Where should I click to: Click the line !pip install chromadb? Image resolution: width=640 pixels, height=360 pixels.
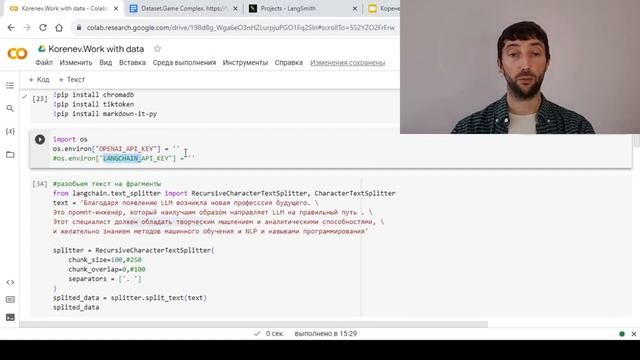[93, 95]
